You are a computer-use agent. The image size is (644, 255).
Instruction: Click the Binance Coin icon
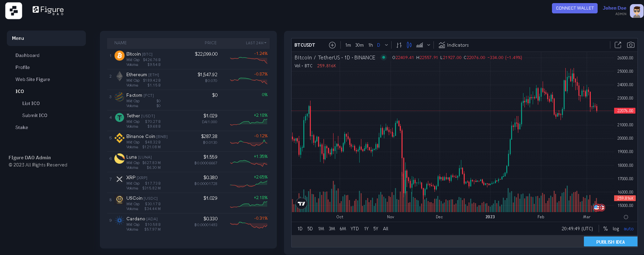(x=119, y=138)
